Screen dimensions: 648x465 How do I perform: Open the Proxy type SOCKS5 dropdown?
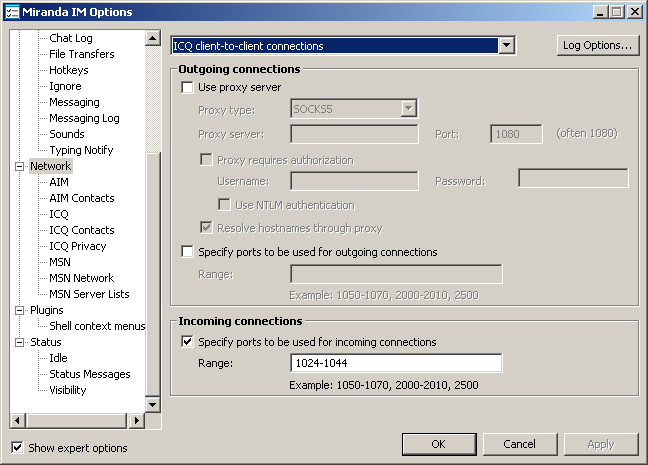click(x=409, y=109)
